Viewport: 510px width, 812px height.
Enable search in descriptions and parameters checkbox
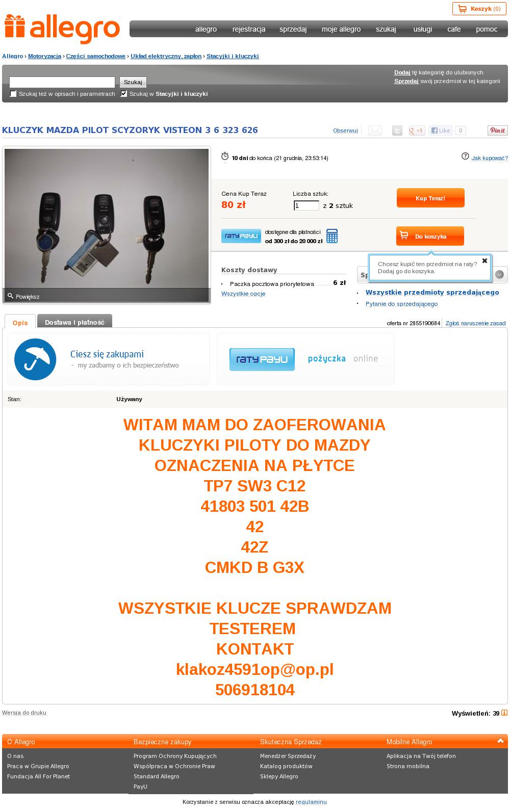tap(13, 94)
